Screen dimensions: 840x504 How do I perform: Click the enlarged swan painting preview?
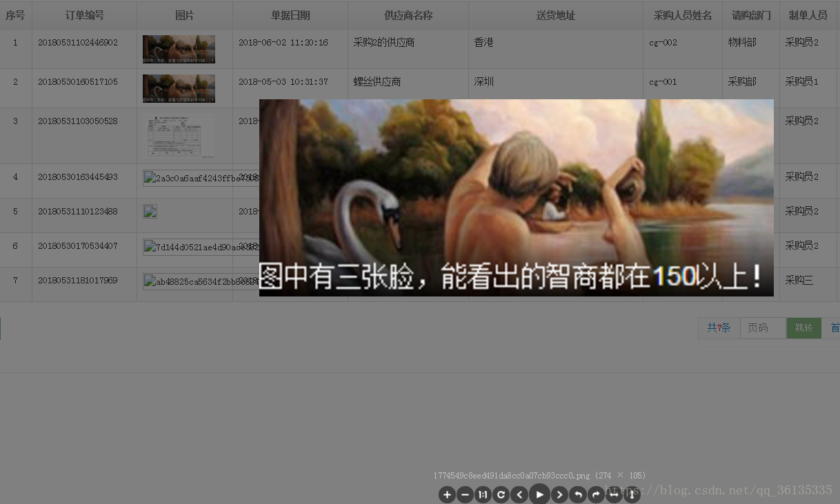517,198
